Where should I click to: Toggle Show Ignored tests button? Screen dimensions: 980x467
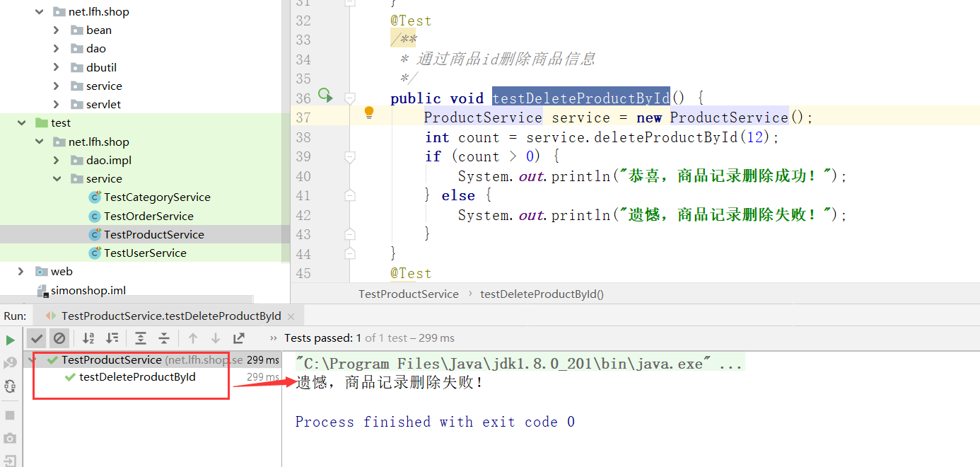(59, 338)
